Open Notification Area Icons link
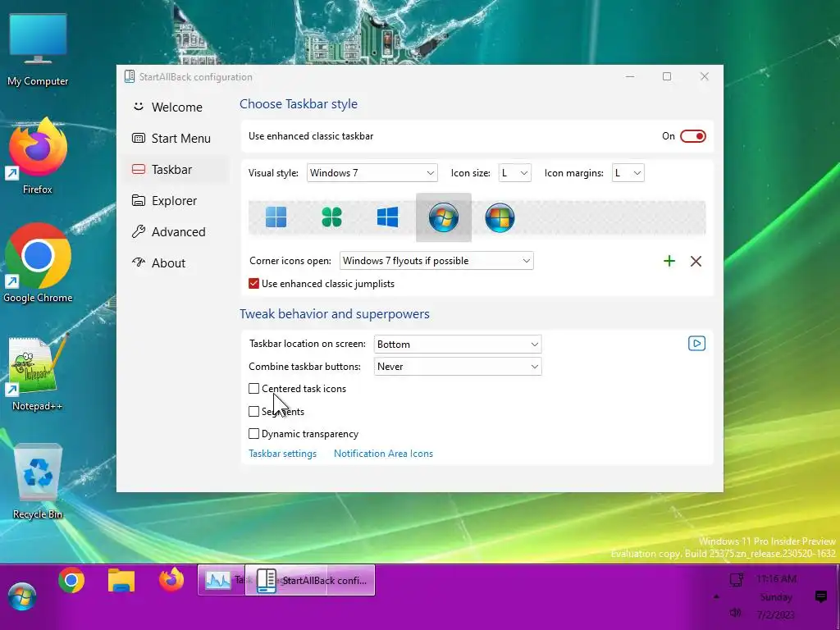 (383, 453)
